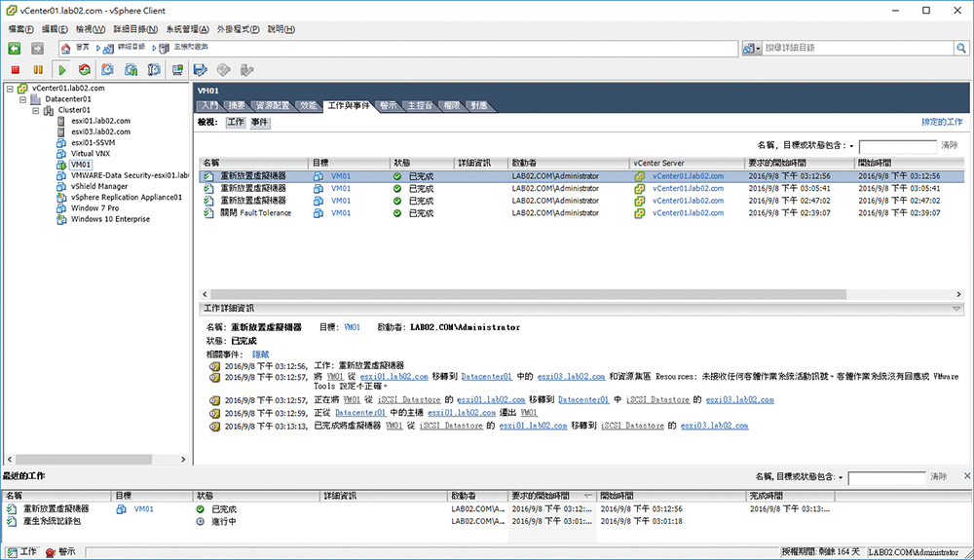Click the Windows 10 Enterprise VM icon

[61, 219]
